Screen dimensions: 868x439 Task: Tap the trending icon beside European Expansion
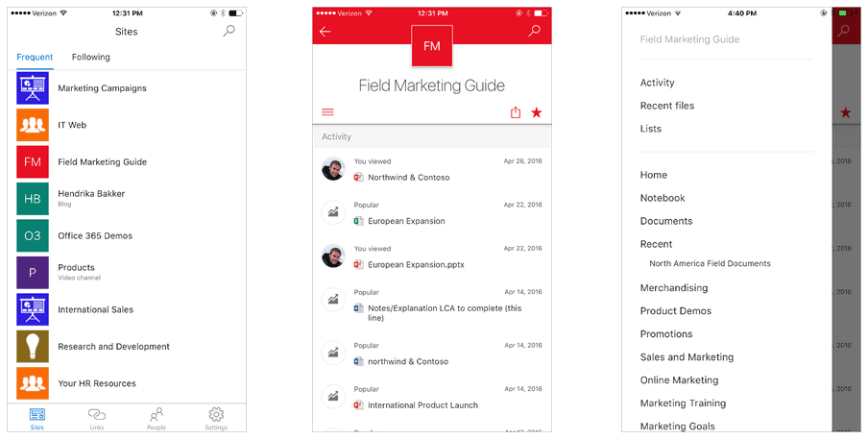click(x=333, y=212)
